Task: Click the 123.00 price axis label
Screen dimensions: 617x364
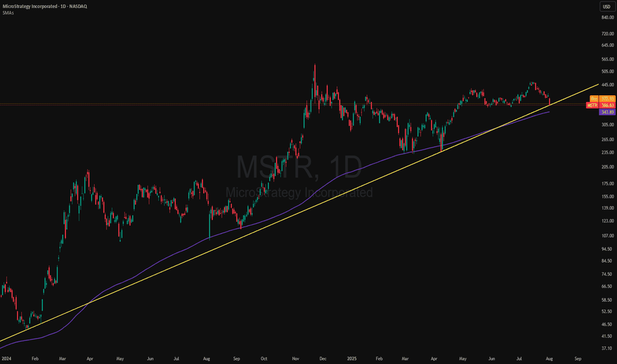Action: 607,221
